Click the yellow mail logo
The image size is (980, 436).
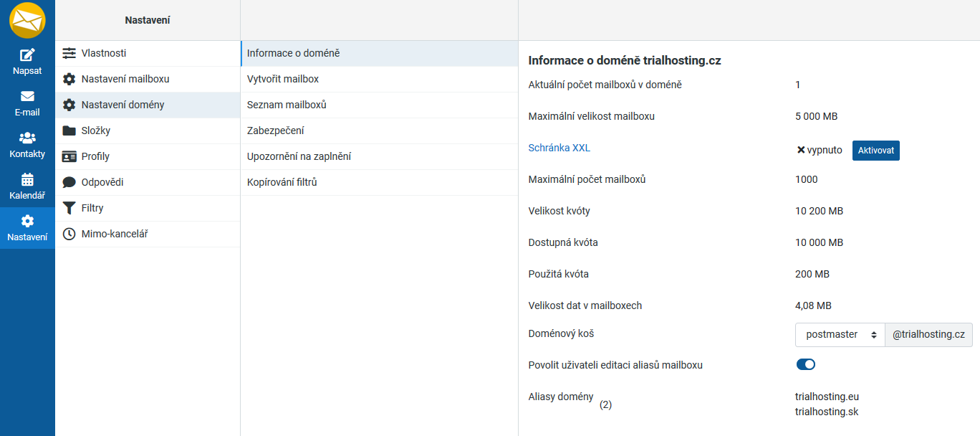click(x=27, y=20)
